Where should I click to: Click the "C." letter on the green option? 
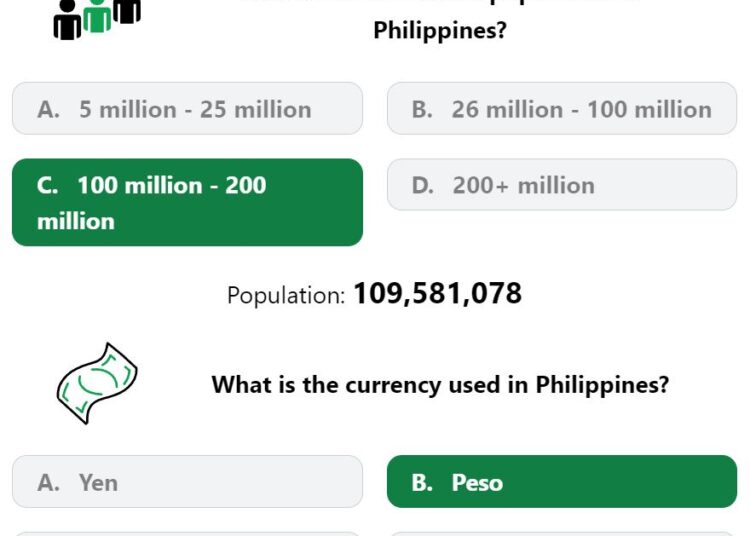coord(48,186)
